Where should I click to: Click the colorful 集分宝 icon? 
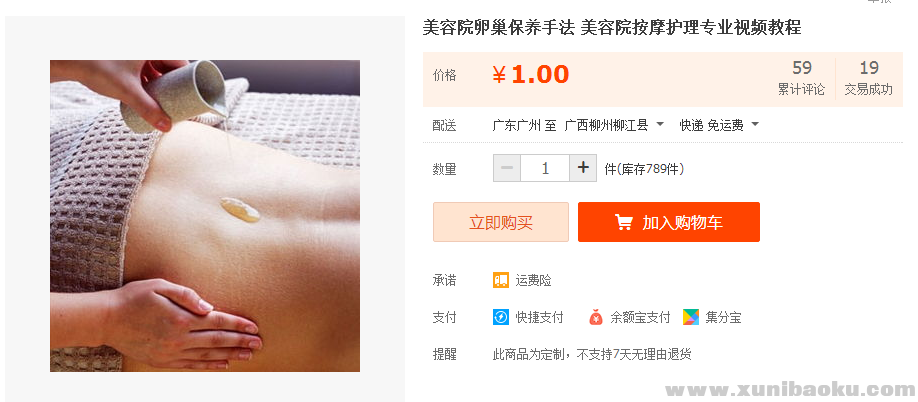pyautogui.click(x=691, y=317)
